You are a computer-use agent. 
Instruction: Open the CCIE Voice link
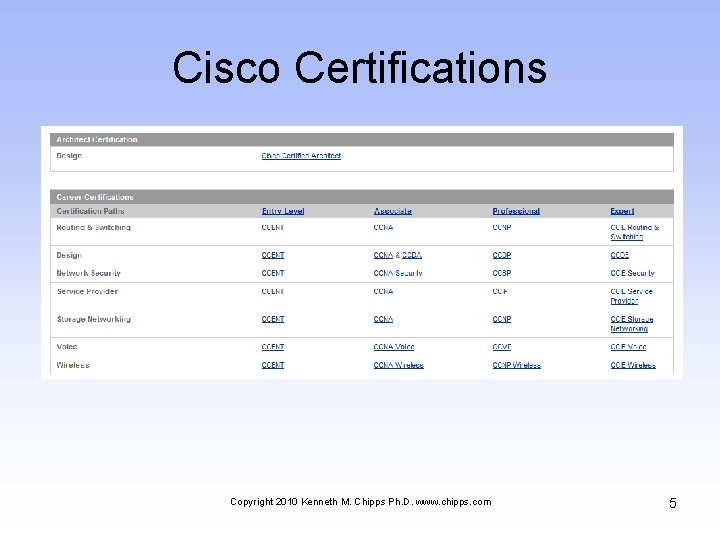point(628,347)
